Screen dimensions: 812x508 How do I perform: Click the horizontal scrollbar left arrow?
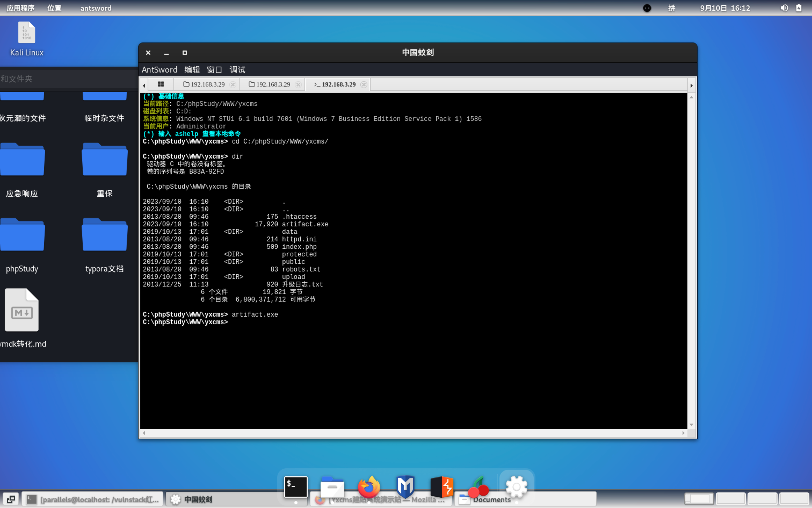144,433
